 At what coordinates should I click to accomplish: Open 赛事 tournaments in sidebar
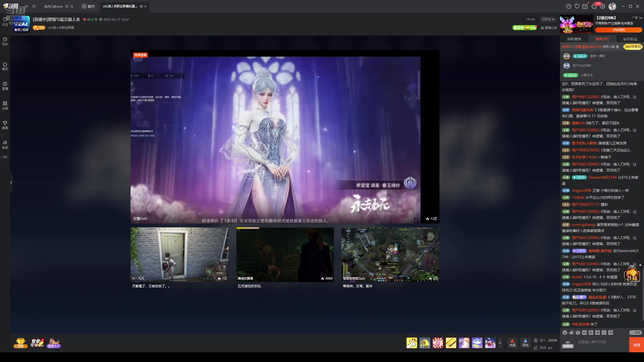pyautogui.click(x=5, y=125)
